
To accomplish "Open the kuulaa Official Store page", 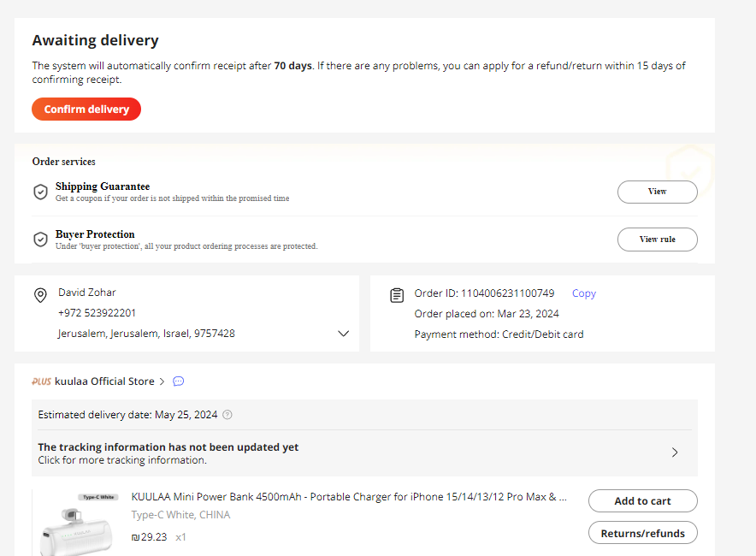I will [x=104, y=382].
